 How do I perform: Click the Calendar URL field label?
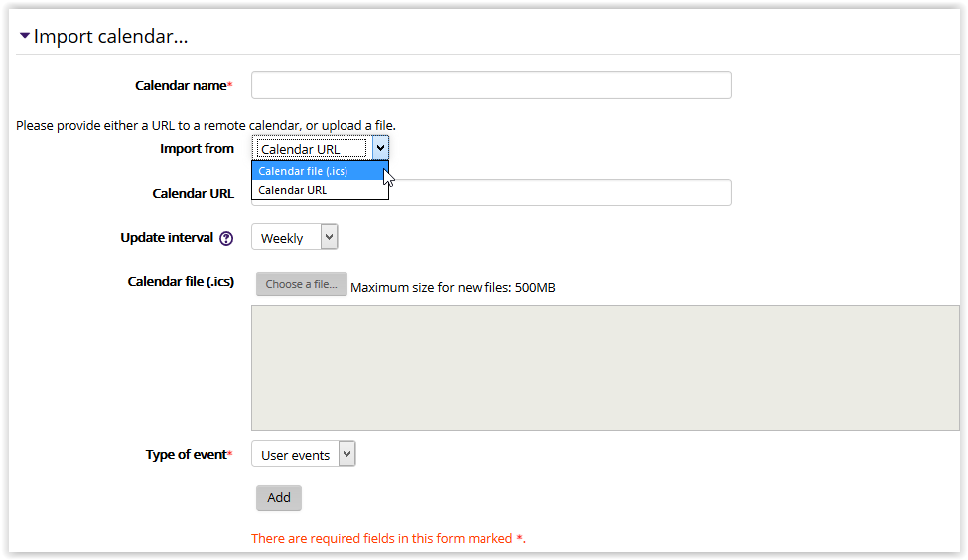coord(193,194)
